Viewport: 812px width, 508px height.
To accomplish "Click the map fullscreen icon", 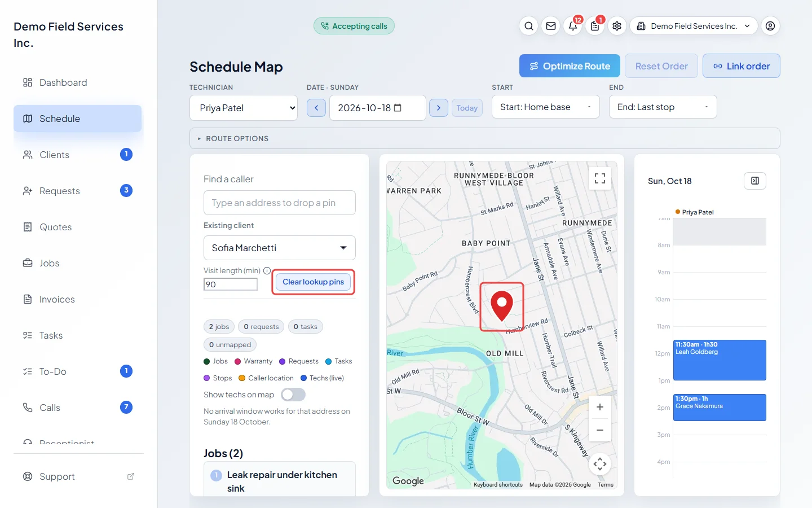I will [600, 178].
